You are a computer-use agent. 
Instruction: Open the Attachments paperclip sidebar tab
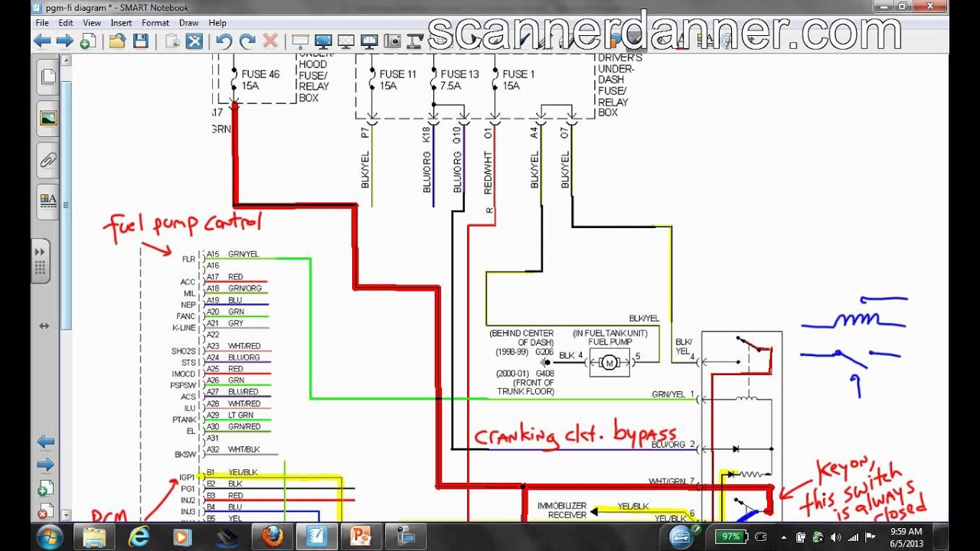47,160
